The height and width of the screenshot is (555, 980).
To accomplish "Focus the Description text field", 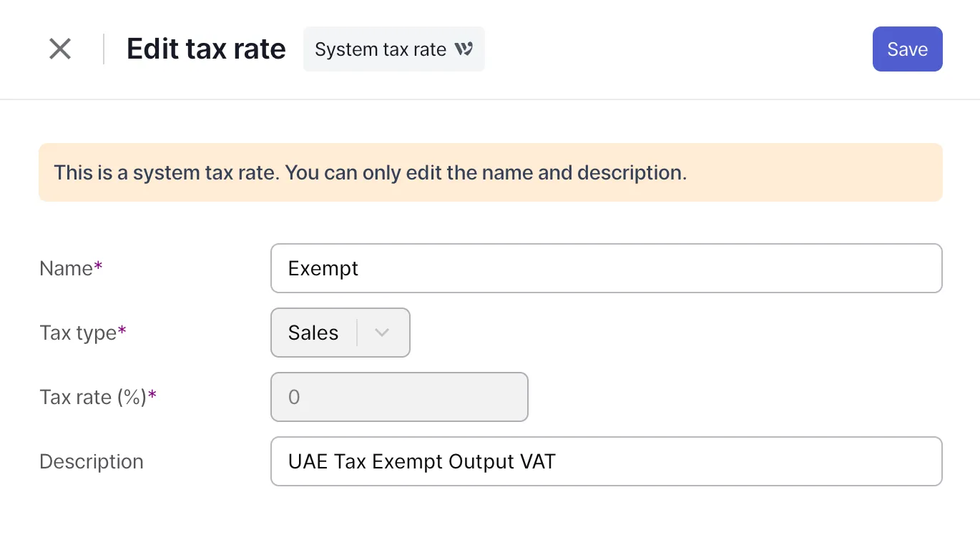I will [606, 461].
